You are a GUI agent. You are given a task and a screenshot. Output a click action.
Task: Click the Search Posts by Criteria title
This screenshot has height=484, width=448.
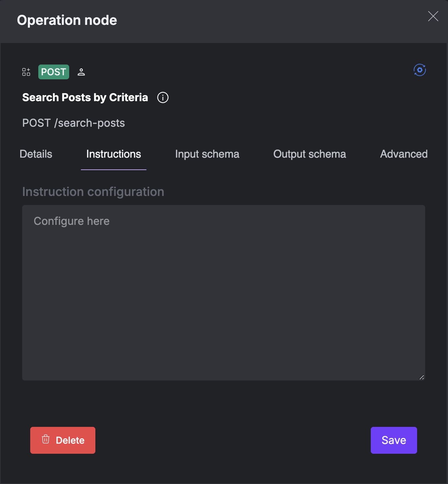[85, 97]
